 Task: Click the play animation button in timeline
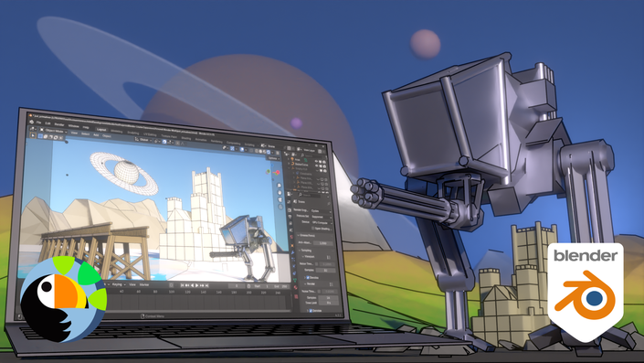click(196, 285)
